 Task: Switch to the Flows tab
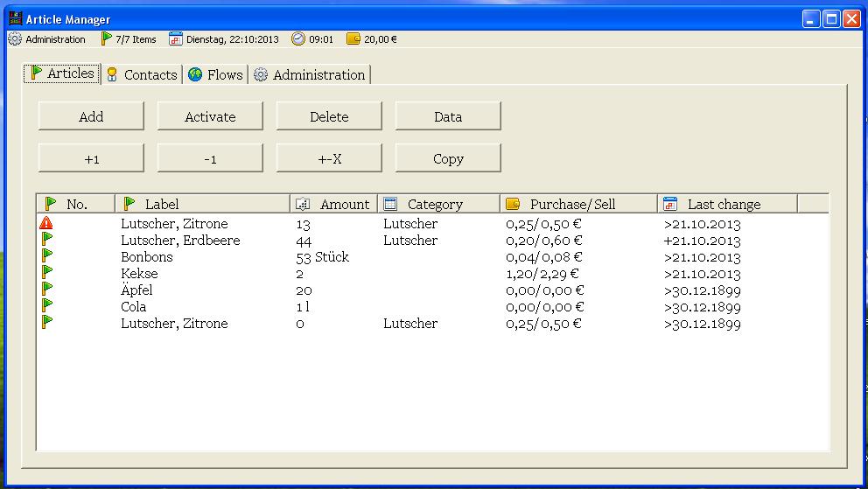tap(215, 74)
